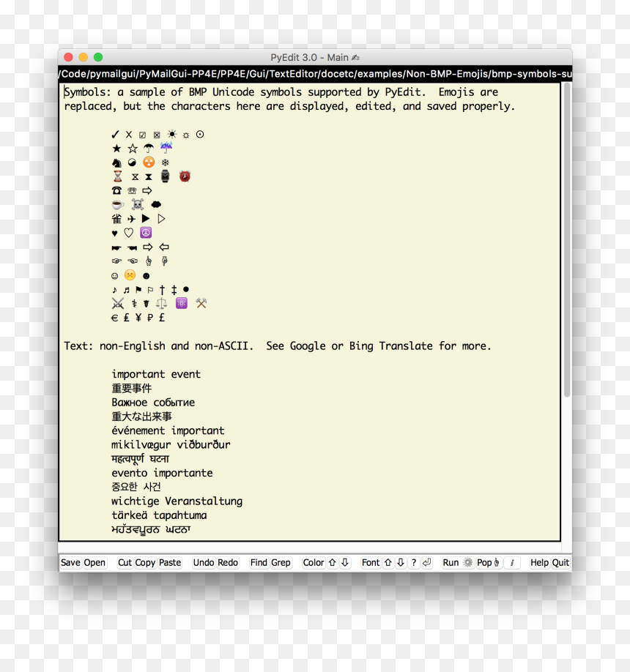Click the up arrow beside Font
The image size is (630, 672).
(388, 563)
